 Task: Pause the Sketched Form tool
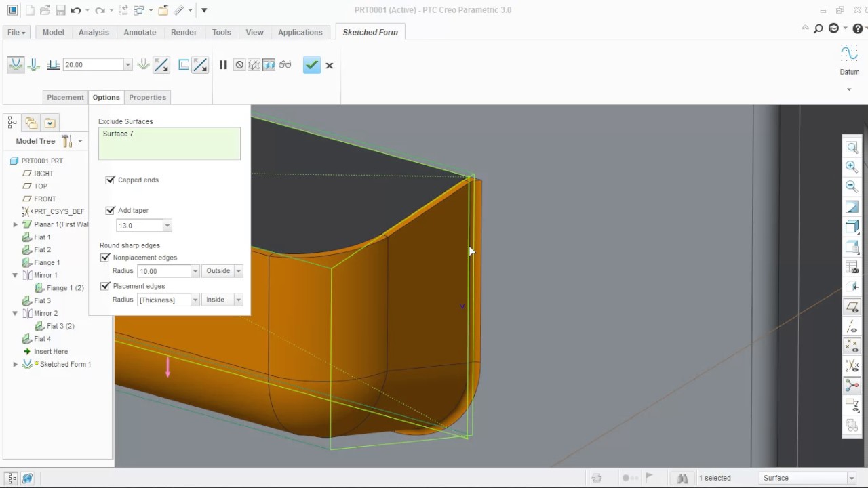(x=223, y=65)
